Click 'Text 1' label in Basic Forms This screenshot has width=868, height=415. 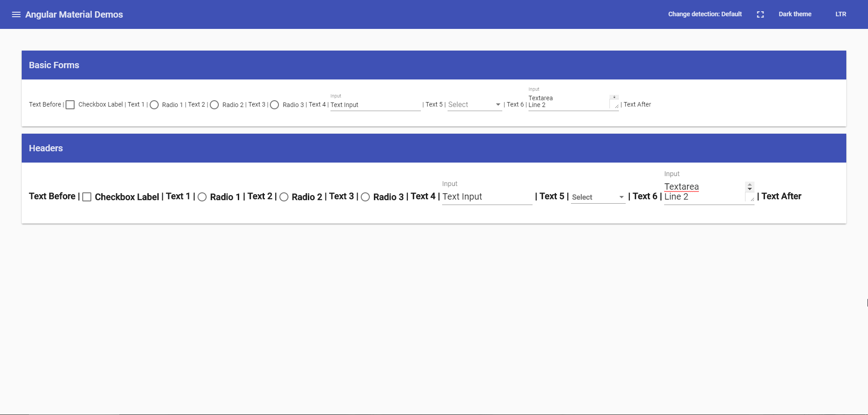[136, 104]
